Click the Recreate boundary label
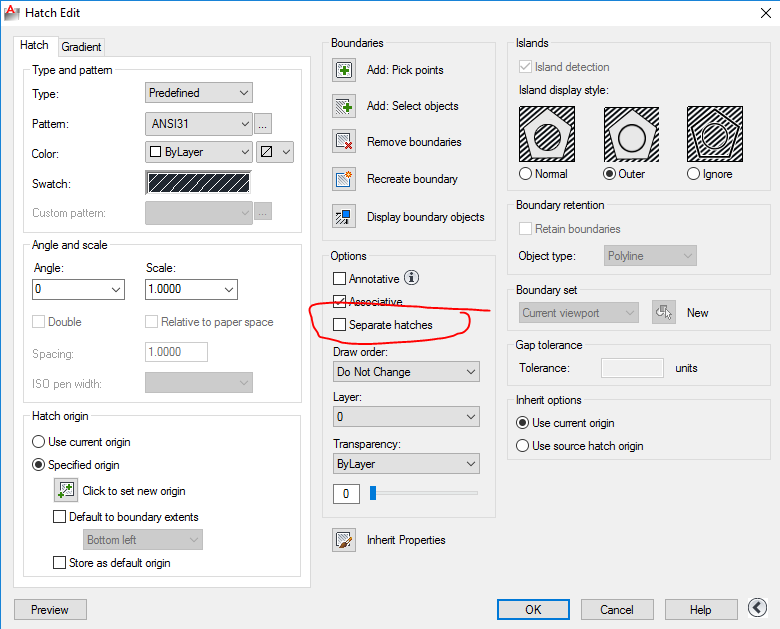 412,179
